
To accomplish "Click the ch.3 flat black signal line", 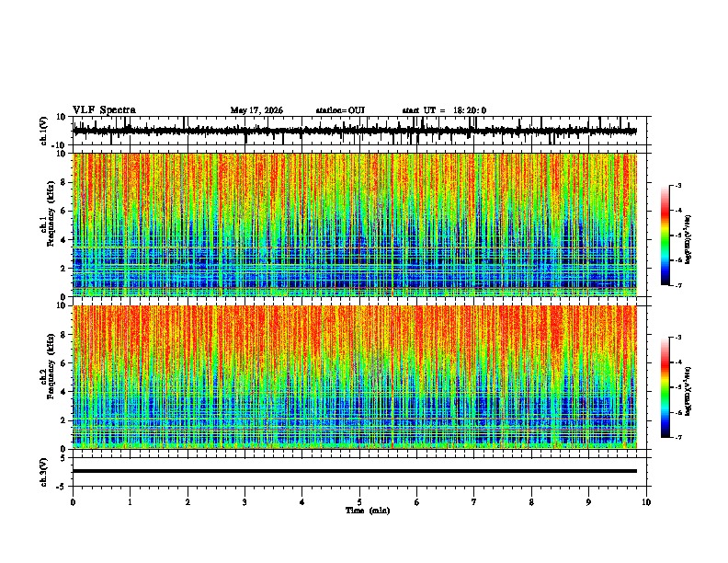I will coord(355,471).
